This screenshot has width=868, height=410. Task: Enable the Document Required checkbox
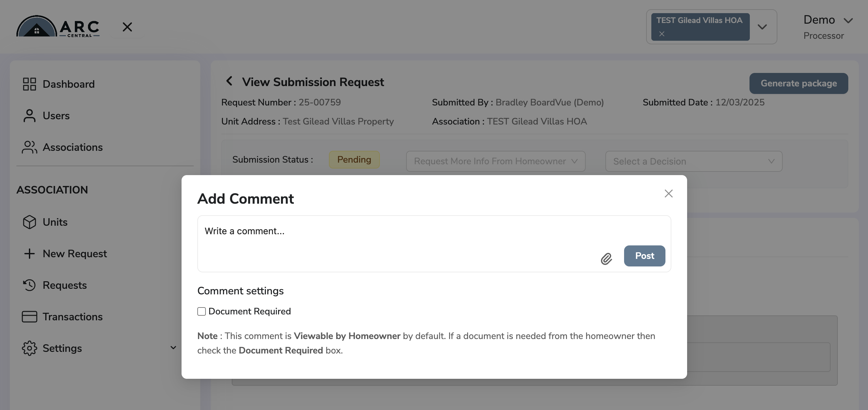pyautogui.click(x=202, y=311)
